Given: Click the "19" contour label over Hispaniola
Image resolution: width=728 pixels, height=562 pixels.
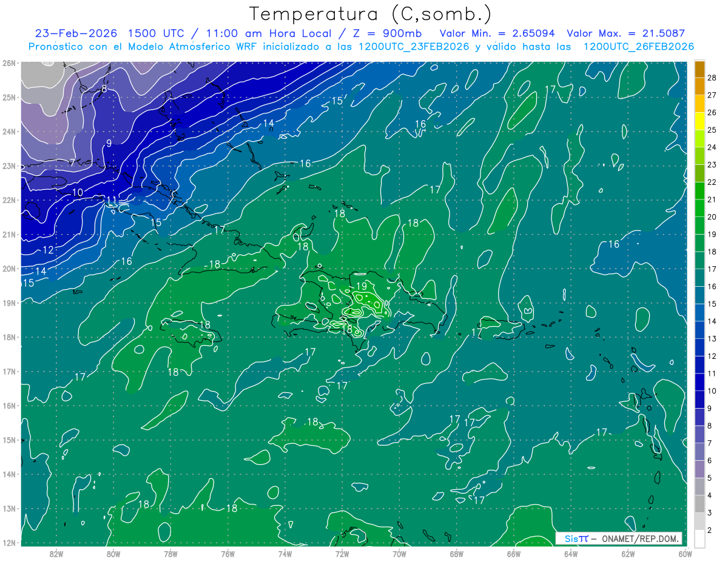Looking at the screenshot, I should click(361, 286).
